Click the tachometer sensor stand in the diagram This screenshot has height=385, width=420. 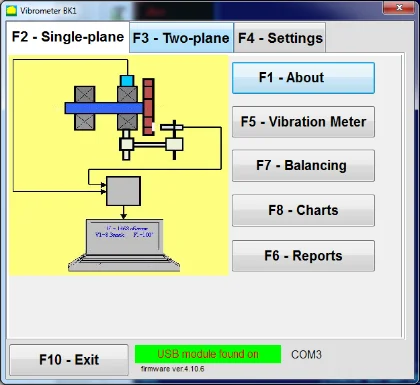[x=174, y=140]
